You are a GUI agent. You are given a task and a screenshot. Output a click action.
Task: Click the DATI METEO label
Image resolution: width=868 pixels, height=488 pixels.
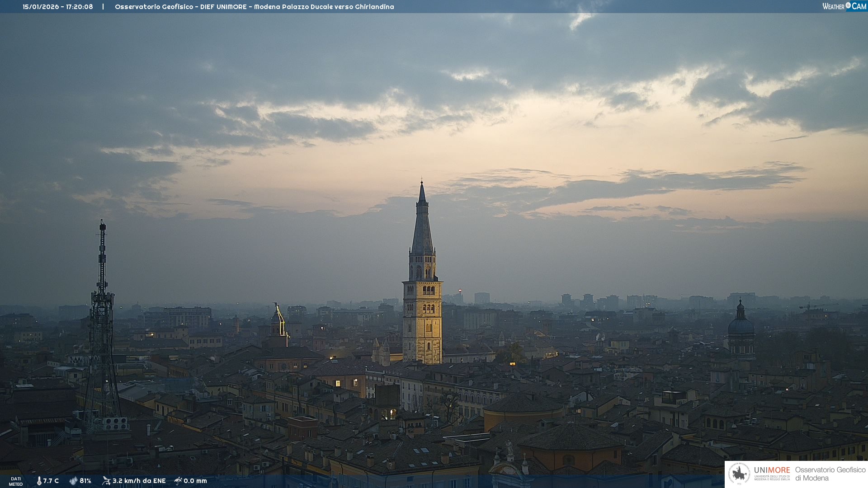(16, 481)
